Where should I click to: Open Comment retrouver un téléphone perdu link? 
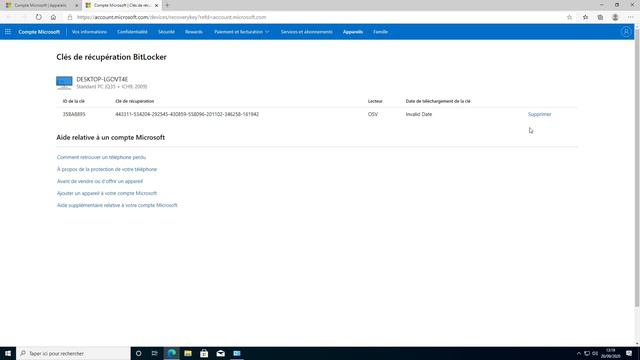101,157
